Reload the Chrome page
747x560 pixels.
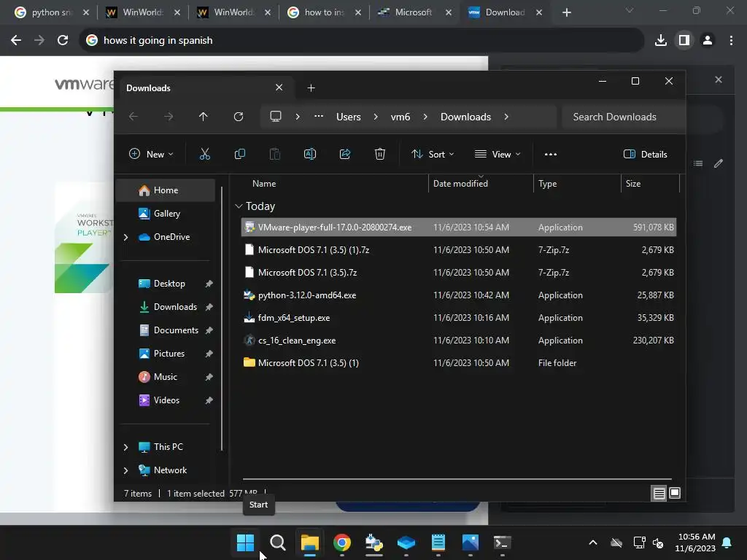(63, 41)
